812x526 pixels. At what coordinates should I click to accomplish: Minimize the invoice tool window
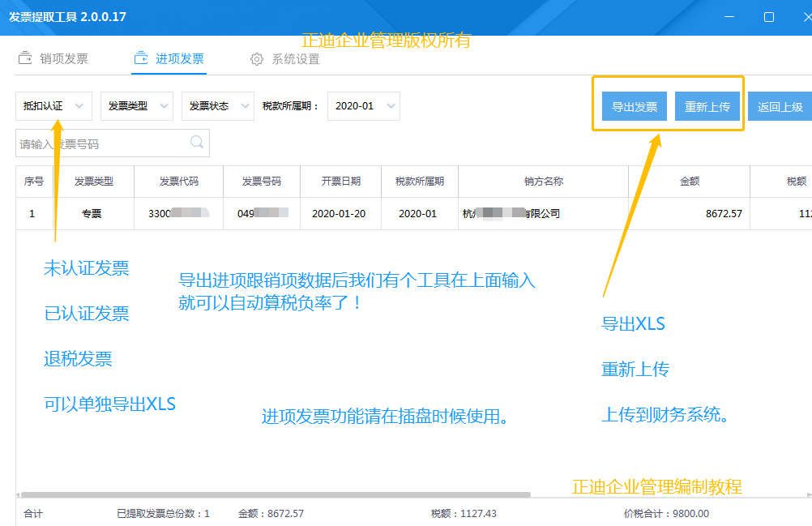click(x=730, y=17)
